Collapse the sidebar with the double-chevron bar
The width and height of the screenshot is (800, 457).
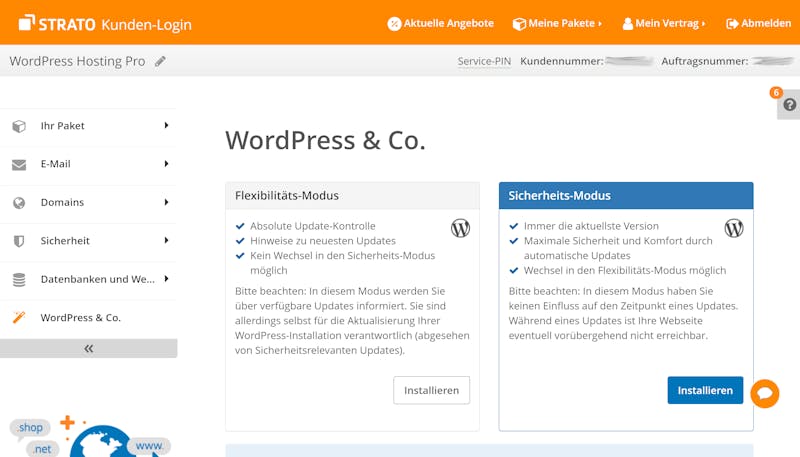click(88, 348)
